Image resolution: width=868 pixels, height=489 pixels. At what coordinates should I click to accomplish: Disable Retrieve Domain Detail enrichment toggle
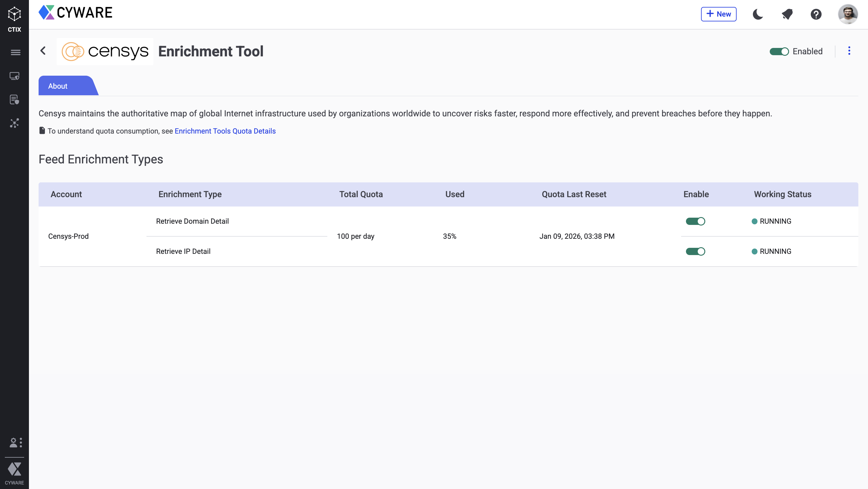[x=695, y=221]
